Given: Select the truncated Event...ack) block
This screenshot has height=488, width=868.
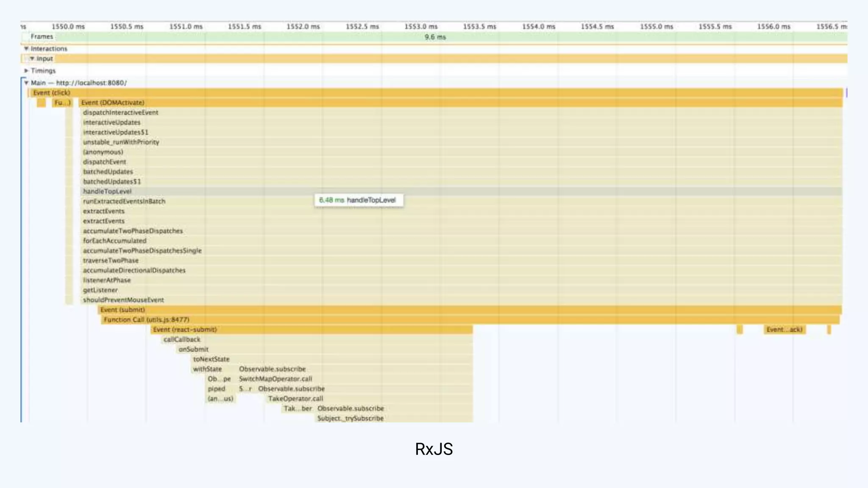Looking at the screenshot, I should (785, 330).
